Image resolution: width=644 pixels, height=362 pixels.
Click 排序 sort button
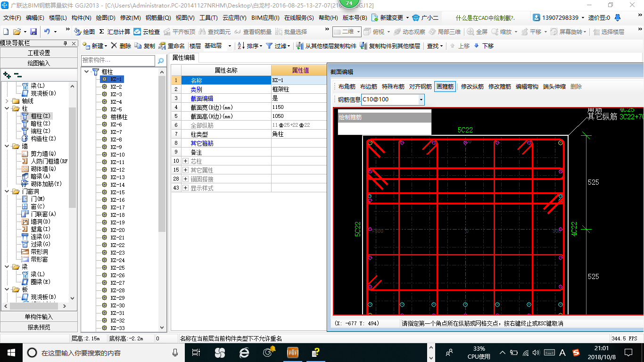(250, 46)
